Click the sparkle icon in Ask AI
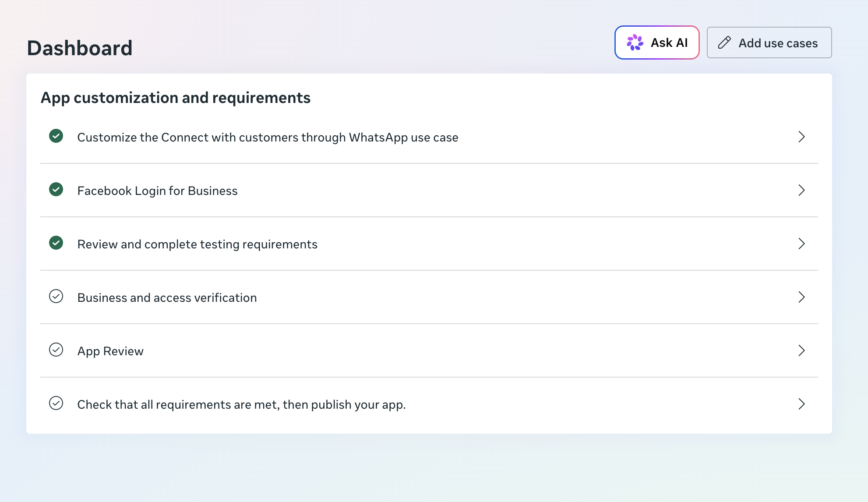Viewport: 868px width, 502px height. coord(635,42)
